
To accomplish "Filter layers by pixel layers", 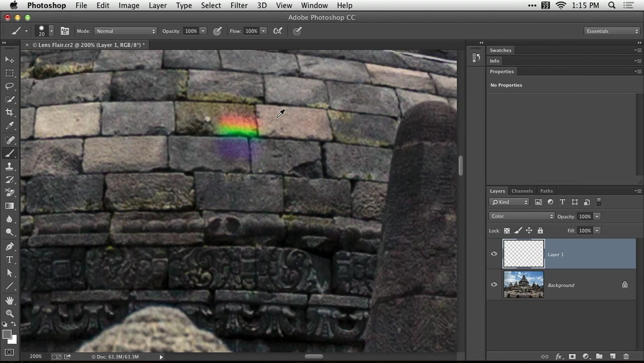I will [538, 202].
